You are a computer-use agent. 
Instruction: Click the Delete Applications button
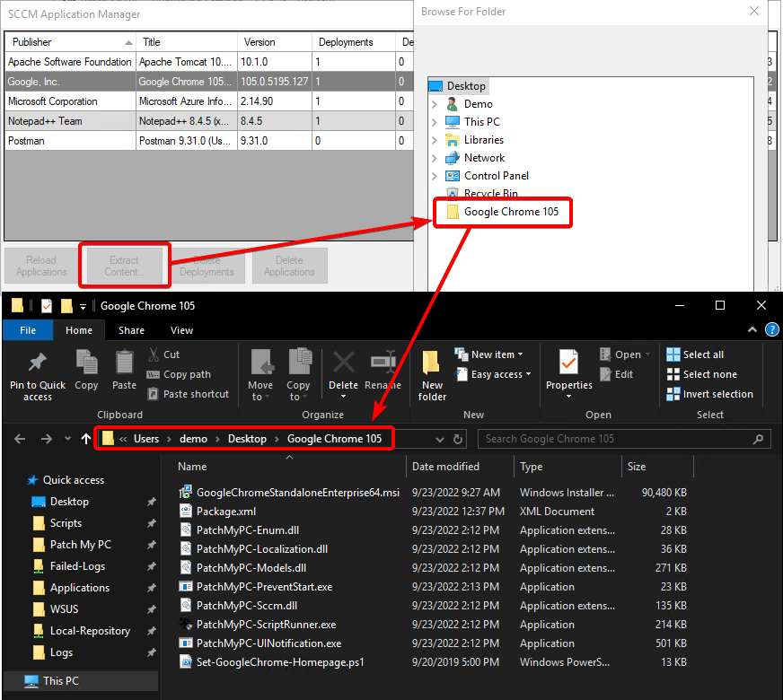click(x=290, y=266)
